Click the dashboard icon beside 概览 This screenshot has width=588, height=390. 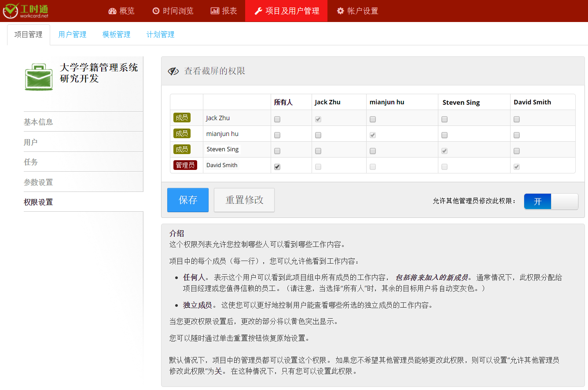[x=112, y=11]
